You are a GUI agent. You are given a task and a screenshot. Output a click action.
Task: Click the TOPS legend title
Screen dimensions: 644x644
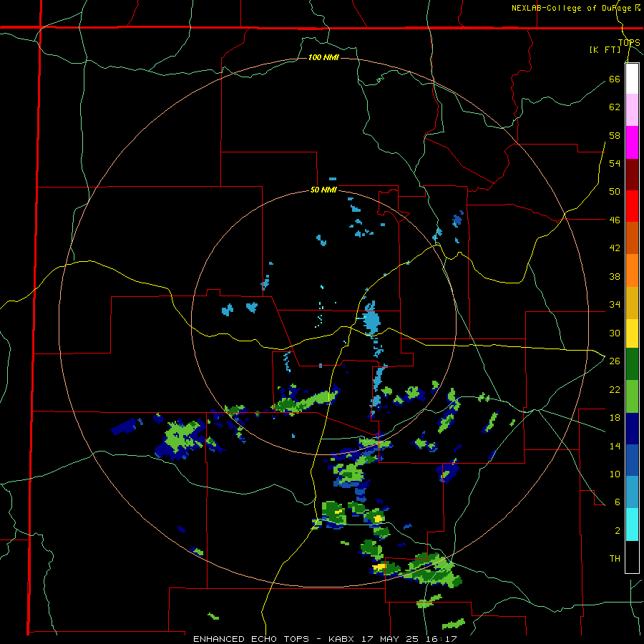629,43
